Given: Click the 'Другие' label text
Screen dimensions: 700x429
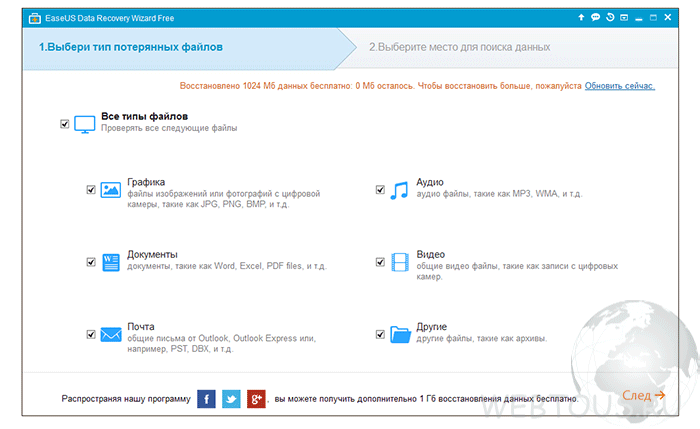Looking at the screenshot, I should [432, 327].
